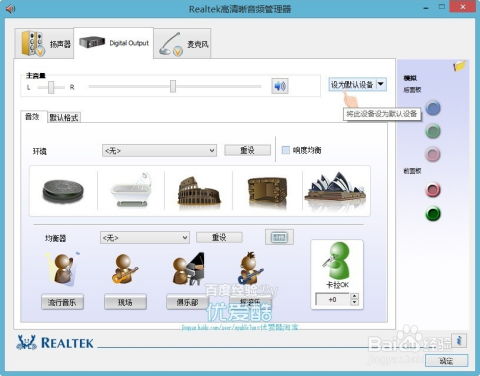480x376 pixels.
Task: Open the 均衡器 equalizer dropdown
Action: tap(145, 238)
